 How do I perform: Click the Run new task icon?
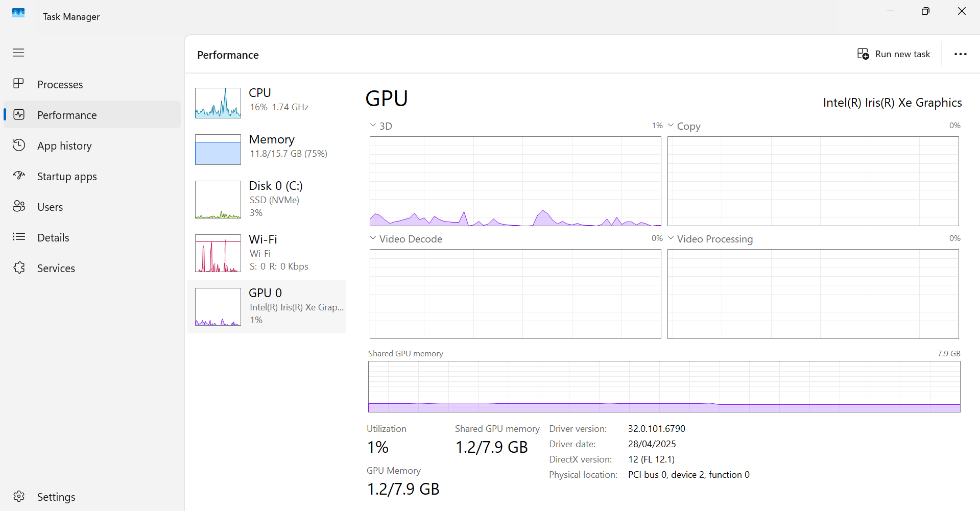pyautogui.click(x=863, y=54)
